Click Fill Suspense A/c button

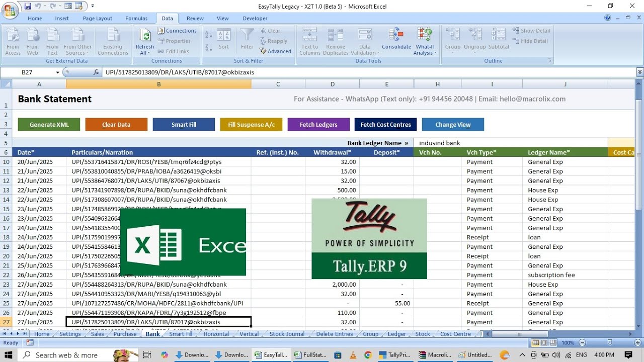point(251,125)
